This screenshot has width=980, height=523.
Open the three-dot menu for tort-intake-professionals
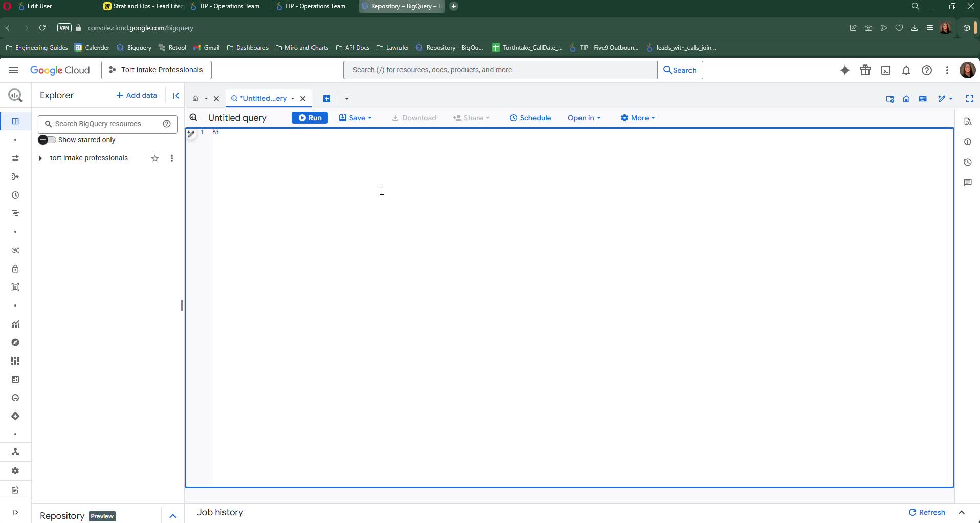[172, 158]
